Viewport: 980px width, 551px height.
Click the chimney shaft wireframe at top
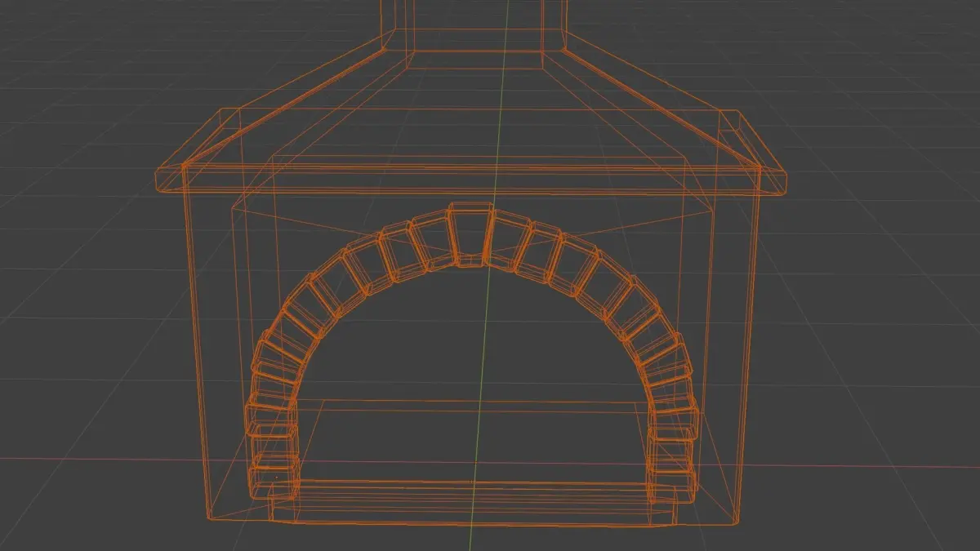tap(474, 26)
